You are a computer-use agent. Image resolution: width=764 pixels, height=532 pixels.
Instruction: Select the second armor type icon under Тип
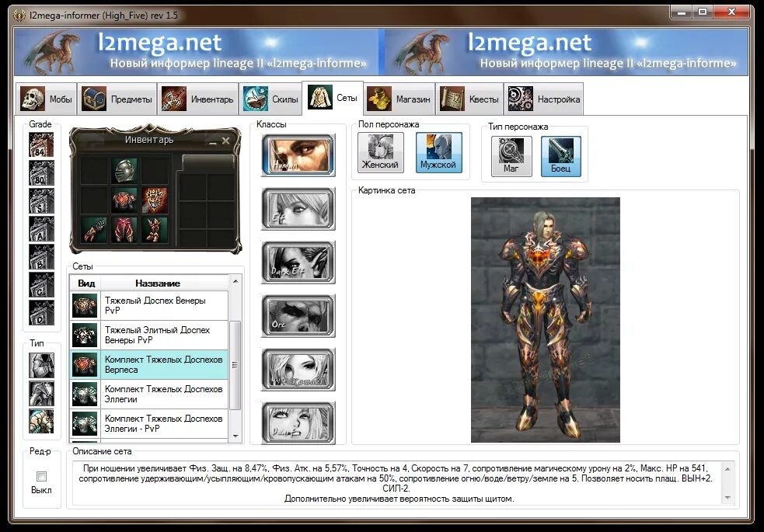41,393
